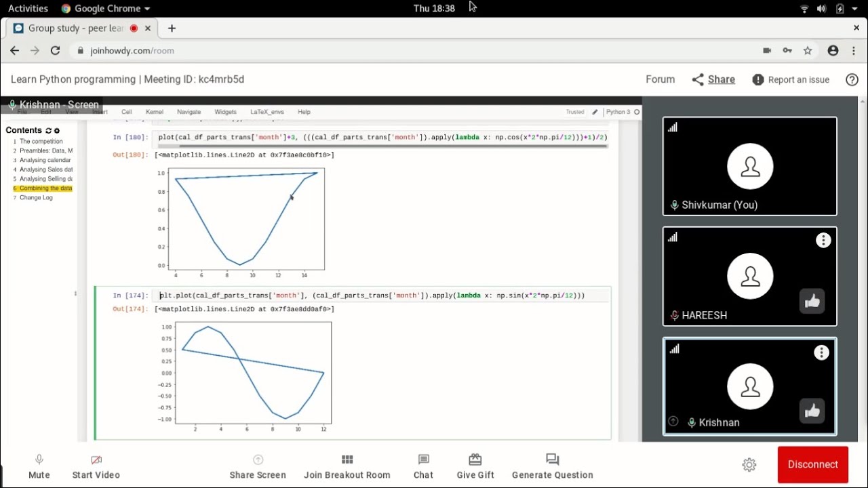
Task: Bookmark this page with the star
Action: pyautogui.click(x=808, y=50)
